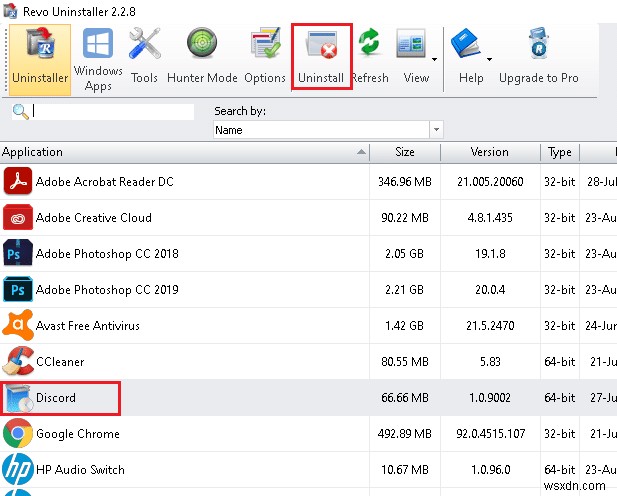This screenshot has width=617, height=496.
Task: Click CCleaner's 64-bit type cell
Action: (560, 362)
